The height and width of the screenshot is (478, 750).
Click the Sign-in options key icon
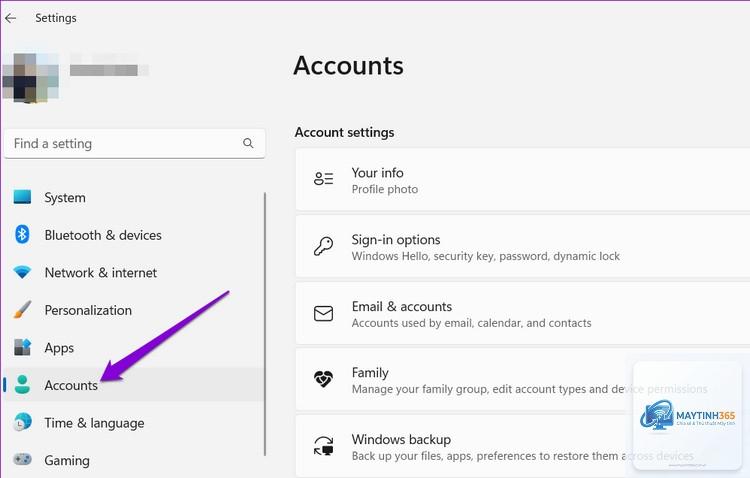coord(323,246)
